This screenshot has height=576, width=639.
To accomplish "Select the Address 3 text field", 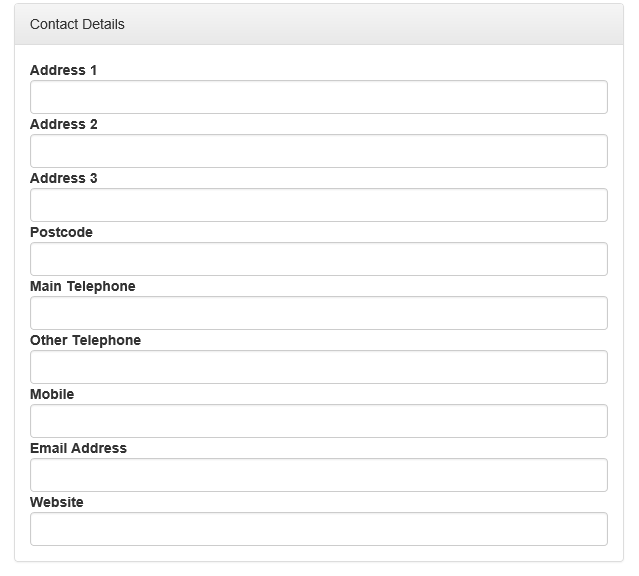I will pyautogui.click(x=318, y=205).
